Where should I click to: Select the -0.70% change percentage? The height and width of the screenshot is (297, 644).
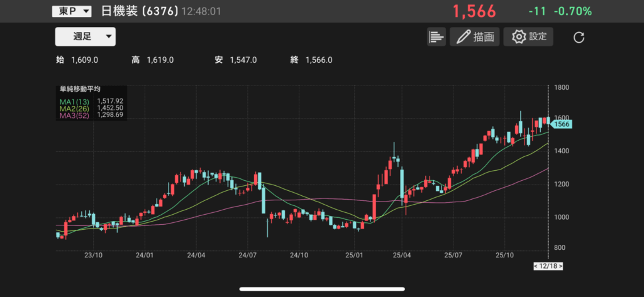[x=572, y=11]
